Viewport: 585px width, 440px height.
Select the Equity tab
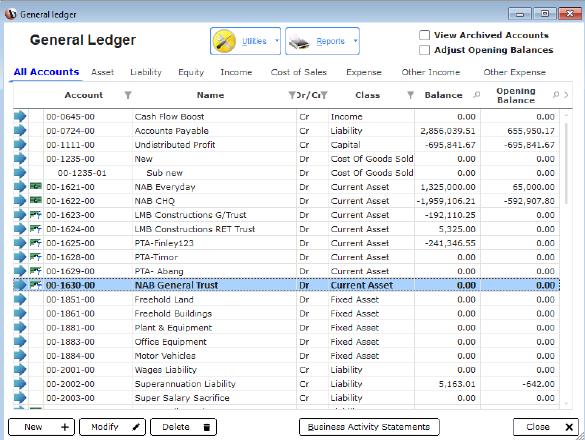click(191, 72)
